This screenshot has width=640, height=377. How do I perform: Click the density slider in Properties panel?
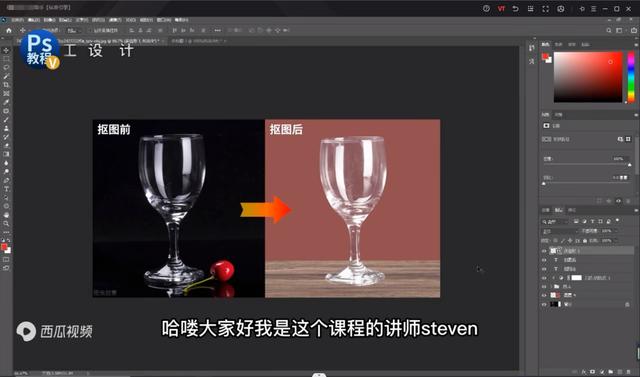587,164
